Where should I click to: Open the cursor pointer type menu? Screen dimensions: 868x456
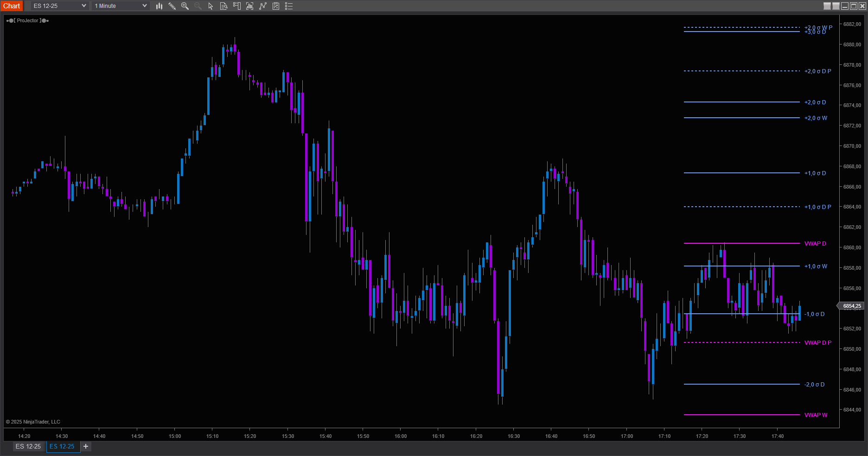click(x=211, y=6)
